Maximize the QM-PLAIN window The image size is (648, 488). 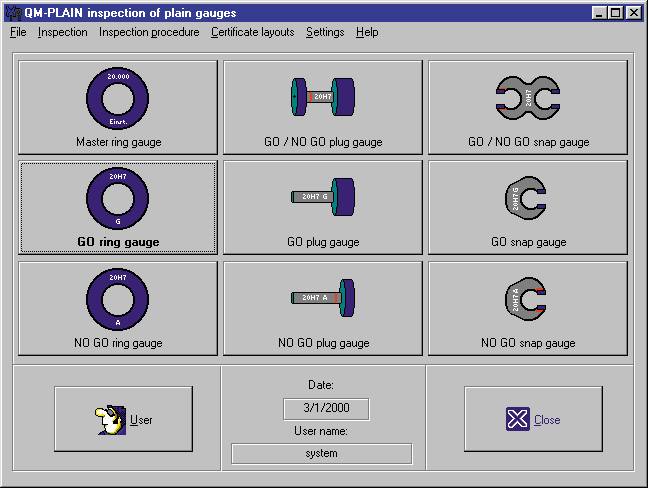pyautogui.click(x=616, y=13)
